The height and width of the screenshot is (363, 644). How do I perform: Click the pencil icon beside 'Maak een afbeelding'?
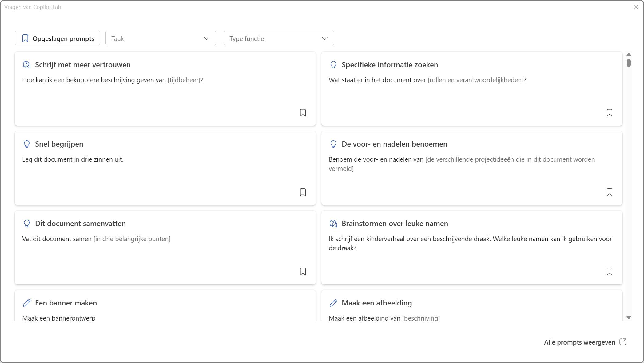[x=333, y=303]
